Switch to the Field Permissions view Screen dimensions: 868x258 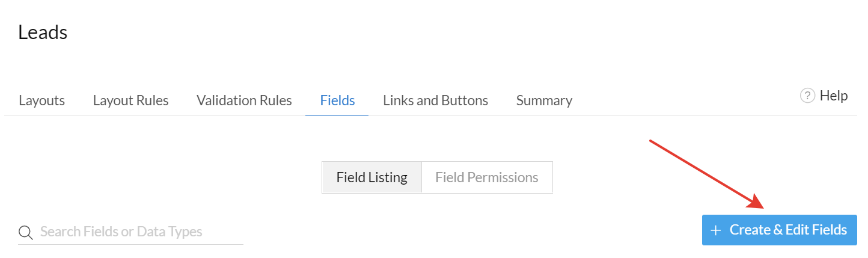pos(486,177)
